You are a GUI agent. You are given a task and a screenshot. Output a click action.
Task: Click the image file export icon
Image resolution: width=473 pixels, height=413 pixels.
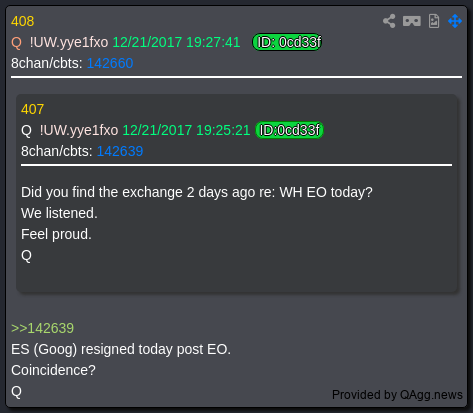point(434,21)
